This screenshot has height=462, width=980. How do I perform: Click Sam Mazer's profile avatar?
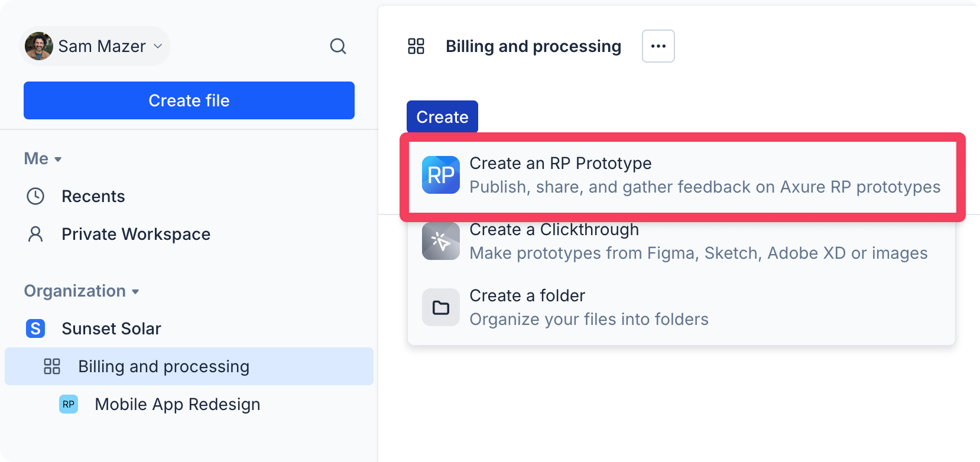[39, 46]
